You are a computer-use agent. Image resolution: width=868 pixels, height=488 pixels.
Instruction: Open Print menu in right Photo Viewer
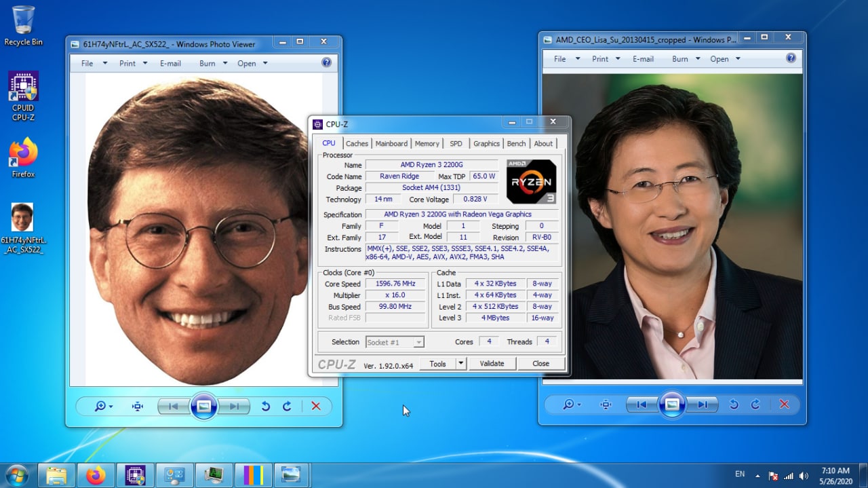click(606, 59)
